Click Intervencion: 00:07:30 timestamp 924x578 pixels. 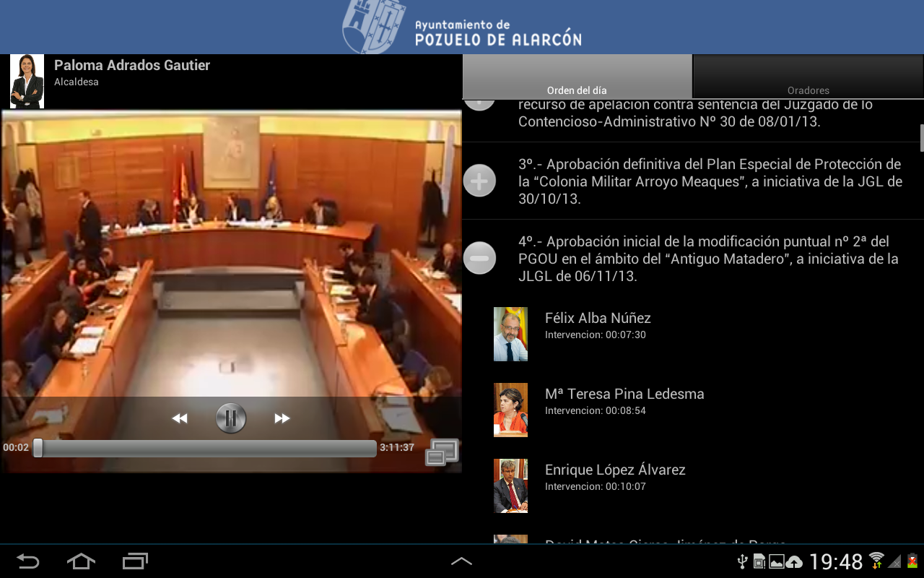click(596, 335)
